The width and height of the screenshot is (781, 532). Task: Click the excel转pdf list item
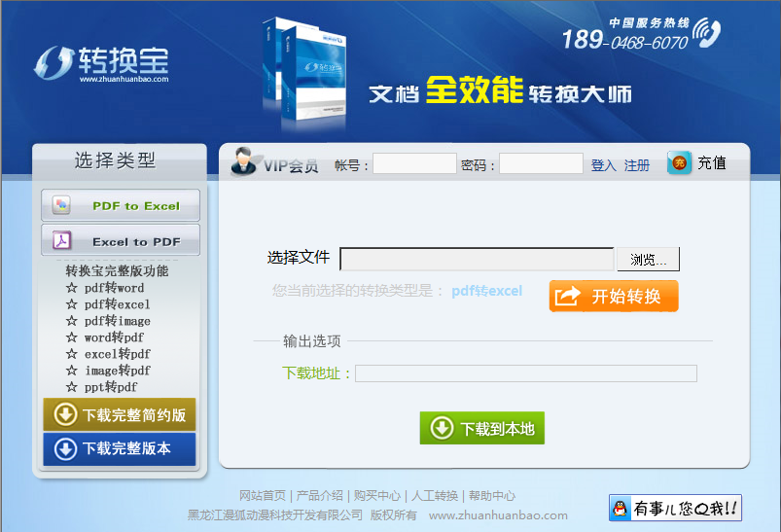click(118, 354)
